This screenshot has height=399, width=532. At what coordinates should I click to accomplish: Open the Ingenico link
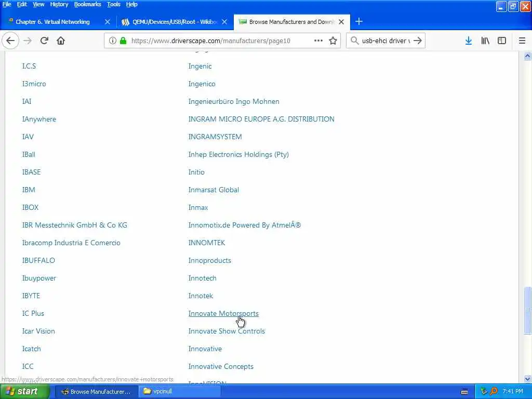pyautogui.click(x=202, y=84)
